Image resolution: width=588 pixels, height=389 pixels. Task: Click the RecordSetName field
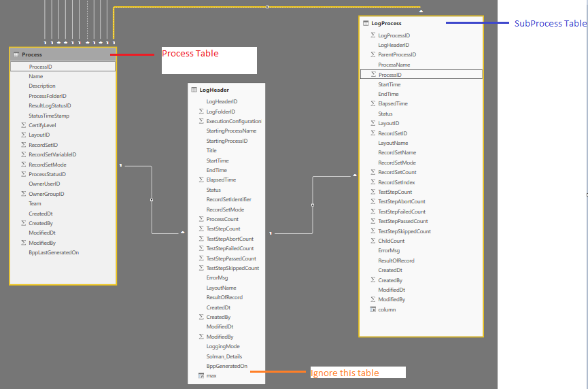click(397, 152)
